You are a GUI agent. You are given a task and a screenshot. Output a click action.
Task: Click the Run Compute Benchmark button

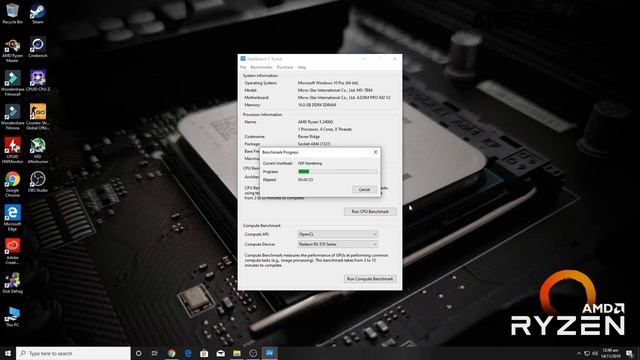coord(370,279)
